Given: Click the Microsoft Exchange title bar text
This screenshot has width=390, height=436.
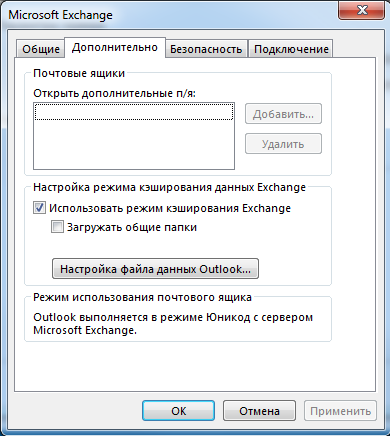Looking at the screenshot, I should [60, 15].
